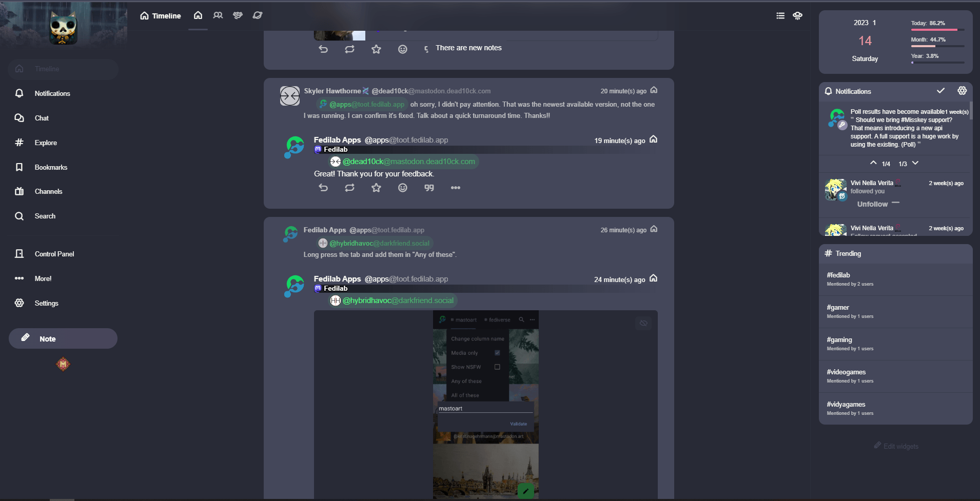Select the Home timeline icon
This screenshot has height=501, width=980.
[198, 15]
